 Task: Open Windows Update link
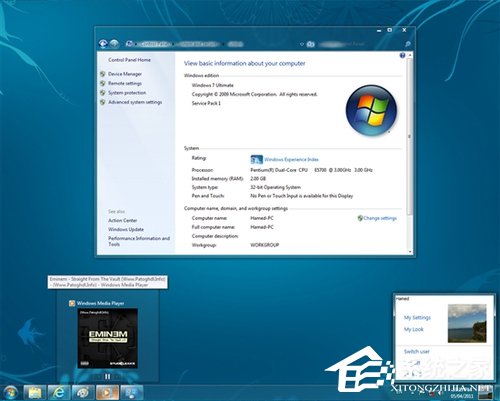click(x=126, y=229)
